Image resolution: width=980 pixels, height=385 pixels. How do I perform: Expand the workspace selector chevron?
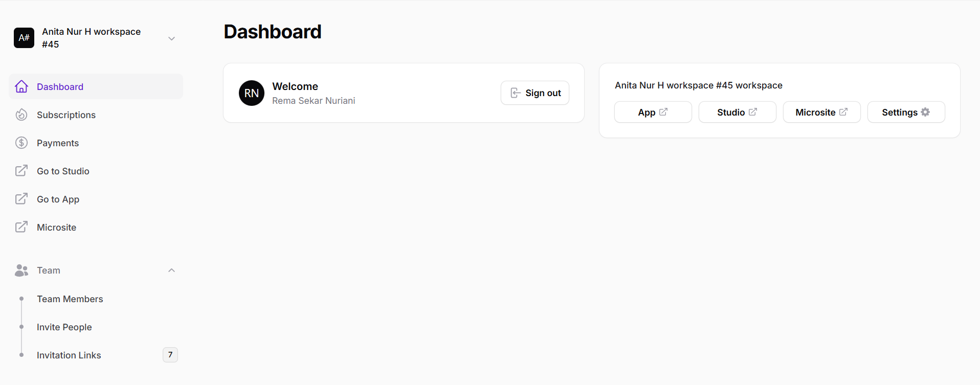(x=171, y=38)
